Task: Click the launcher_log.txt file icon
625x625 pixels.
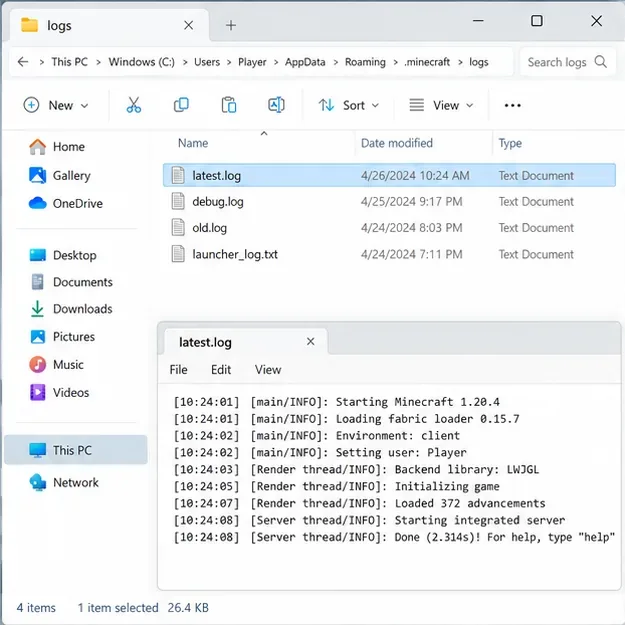Action: [178, 254]
